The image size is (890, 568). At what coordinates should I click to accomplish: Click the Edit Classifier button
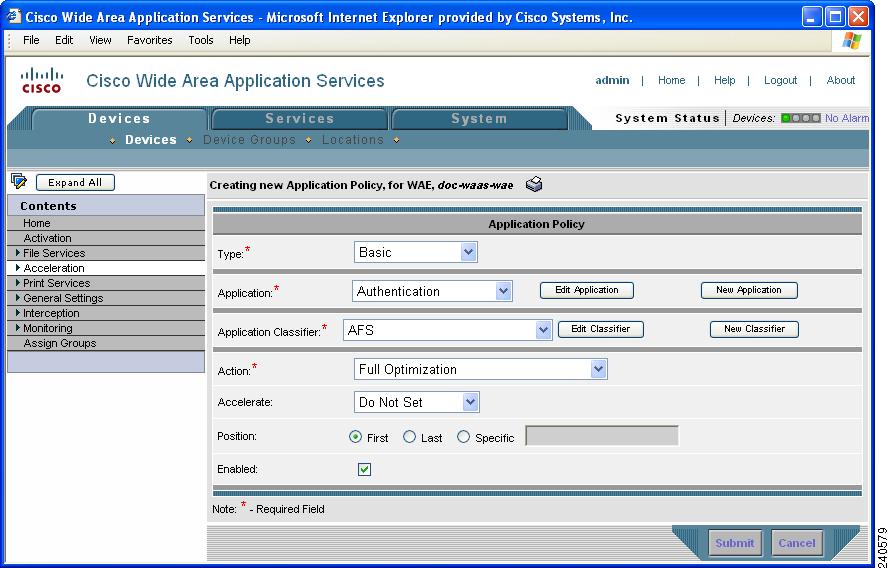coord(601,329)
